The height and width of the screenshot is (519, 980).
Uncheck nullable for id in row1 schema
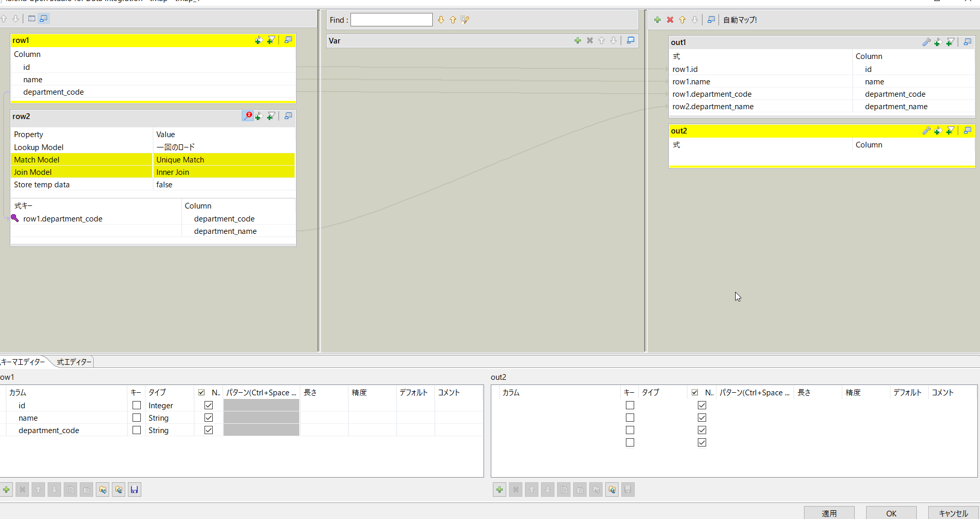[x=209, y=405]
